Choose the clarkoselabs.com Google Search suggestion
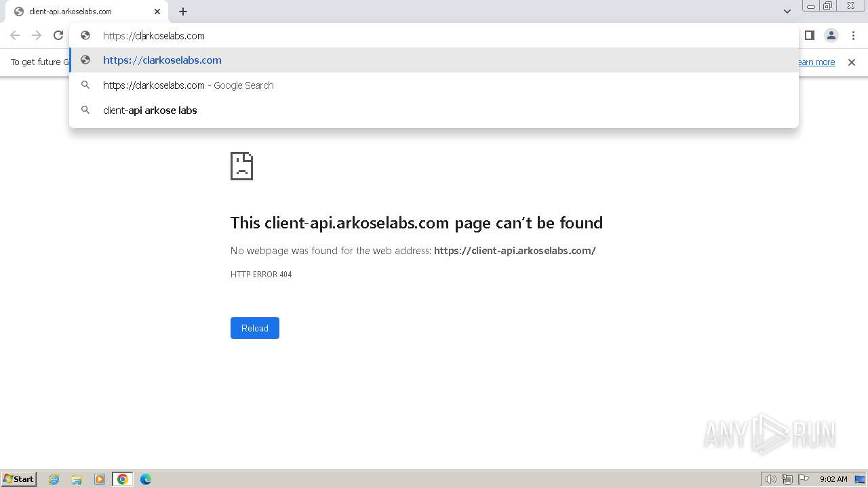868x488 pixels. point(434,85)
